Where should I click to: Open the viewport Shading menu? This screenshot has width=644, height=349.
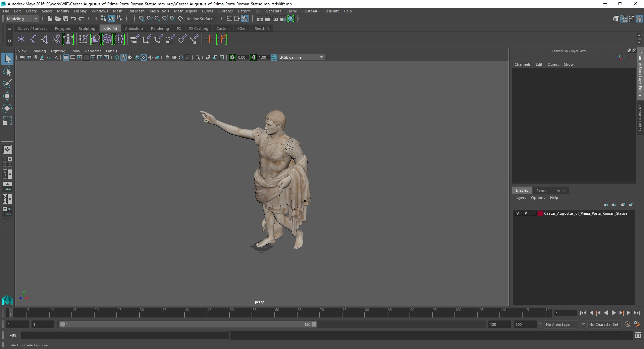[39, 51]
